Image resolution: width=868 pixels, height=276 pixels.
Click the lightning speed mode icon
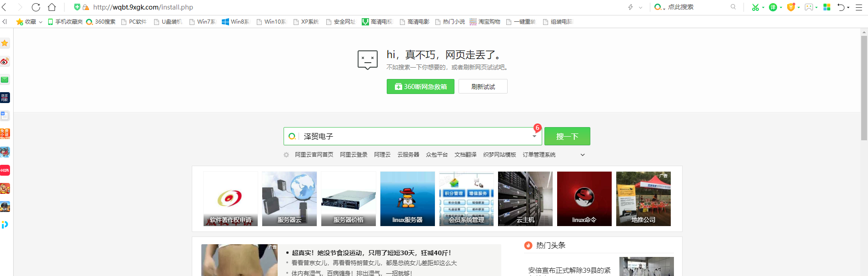pos(630,7)
